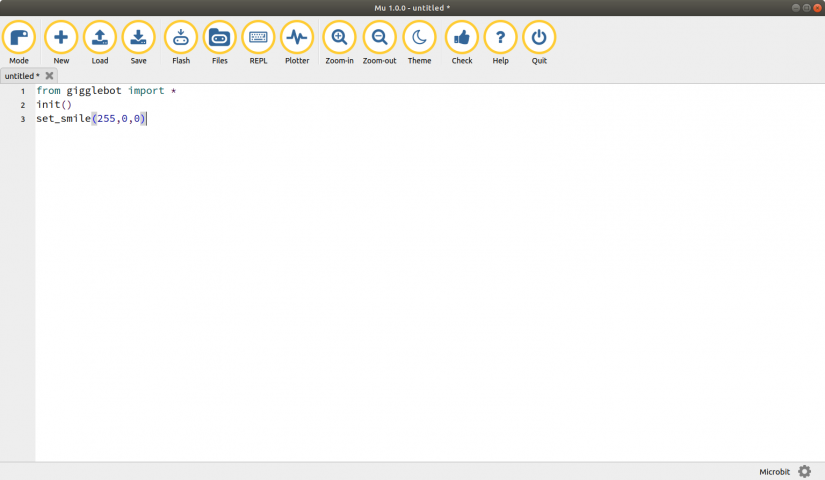Close the untitled tab
The image size is (825, 480).
tap(49, 76)
